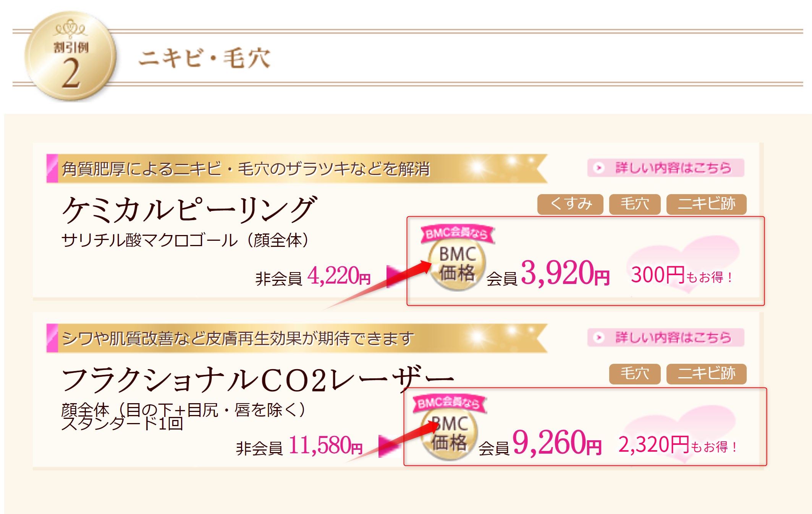Click the フラクショナルCO2レーザー treatment title

coord(258,379)
